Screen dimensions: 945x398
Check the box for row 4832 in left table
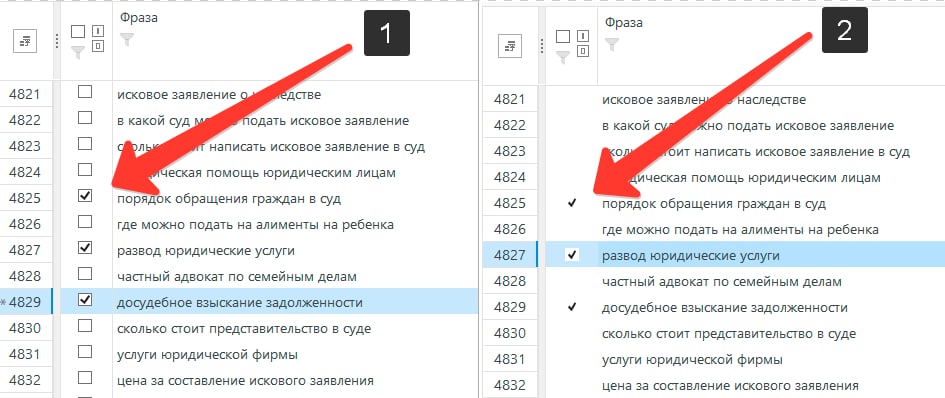click(x=85, y=377)
